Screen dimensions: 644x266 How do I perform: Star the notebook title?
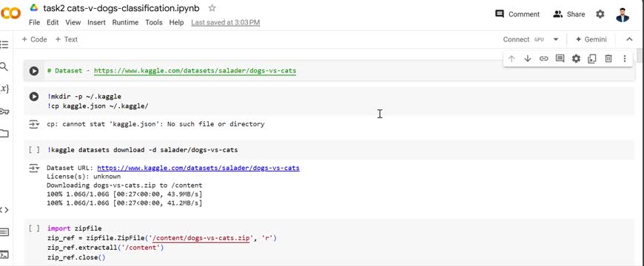(x=212, y=8)
